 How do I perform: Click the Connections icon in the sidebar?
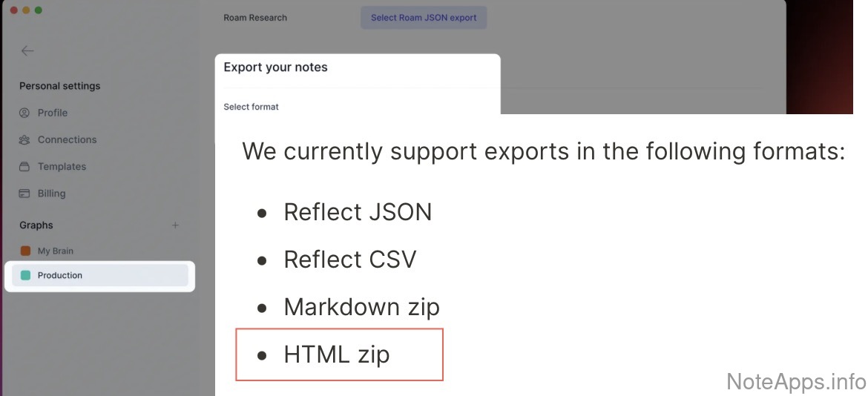pos(24,139)
